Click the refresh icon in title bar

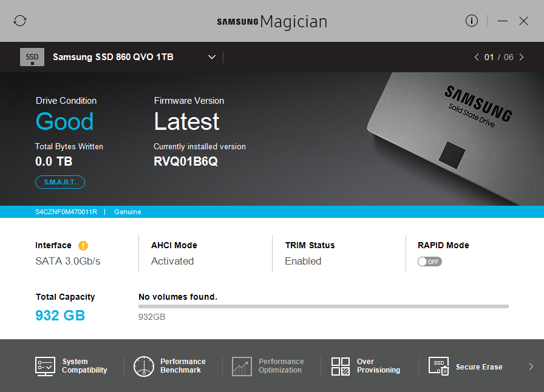20,21
